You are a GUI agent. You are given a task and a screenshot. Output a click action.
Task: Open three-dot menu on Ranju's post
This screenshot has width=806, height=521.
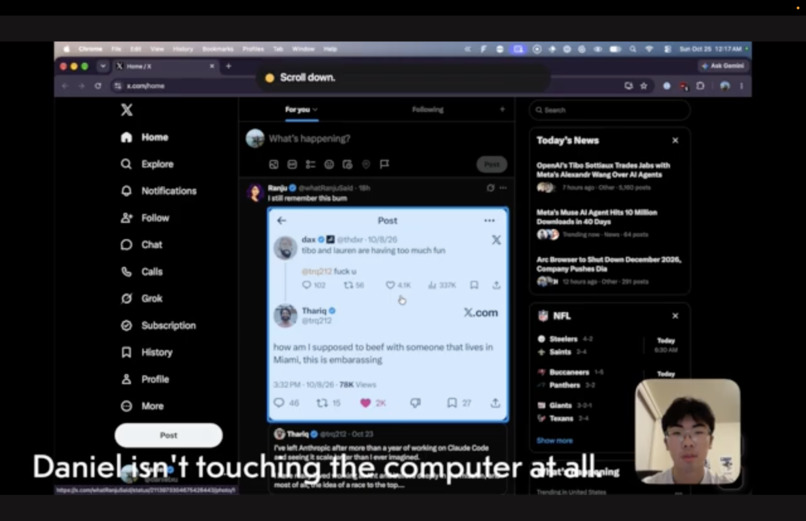pos(503,188)
